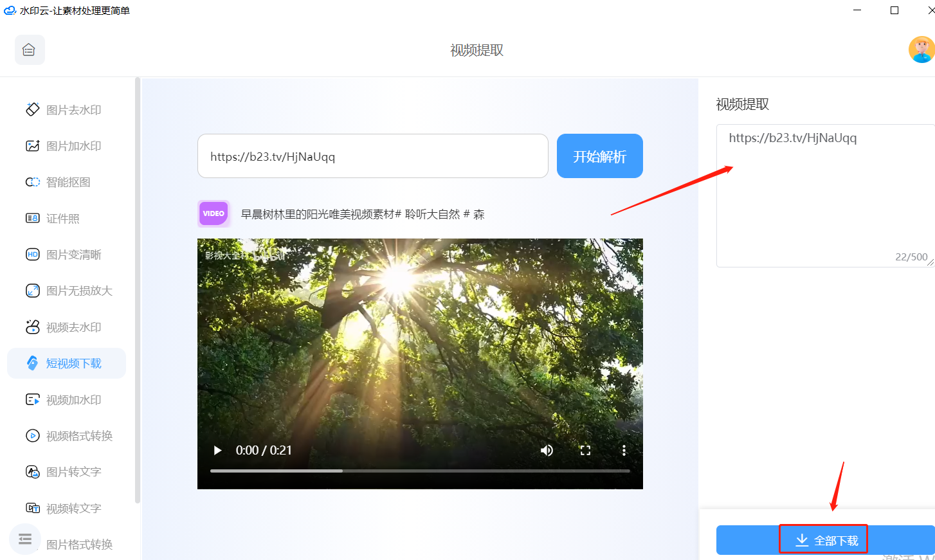935x560 pixels.
Task: Open 图片转文字 menu item
Action: tap(67, 472)
